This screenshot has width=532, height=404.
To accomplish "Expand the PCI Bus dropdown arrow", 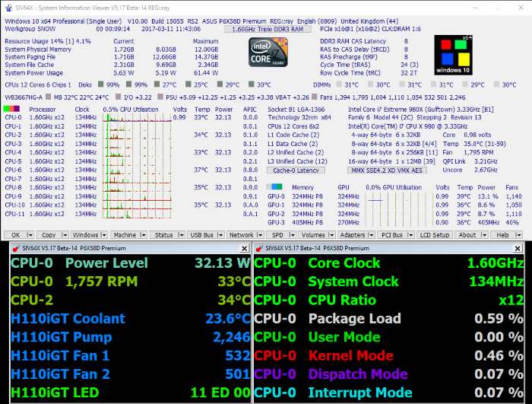I will click(x=410, y=235).
